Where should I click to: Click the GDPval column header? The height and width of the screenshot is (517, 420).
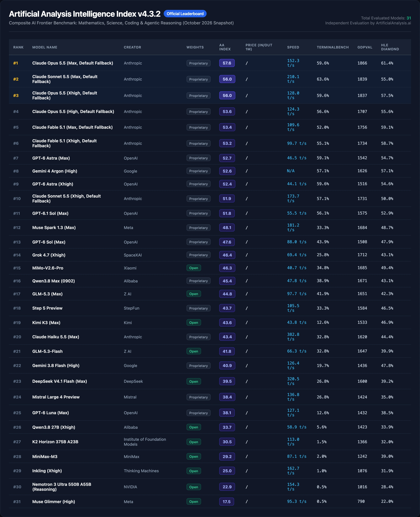(365, 47)
